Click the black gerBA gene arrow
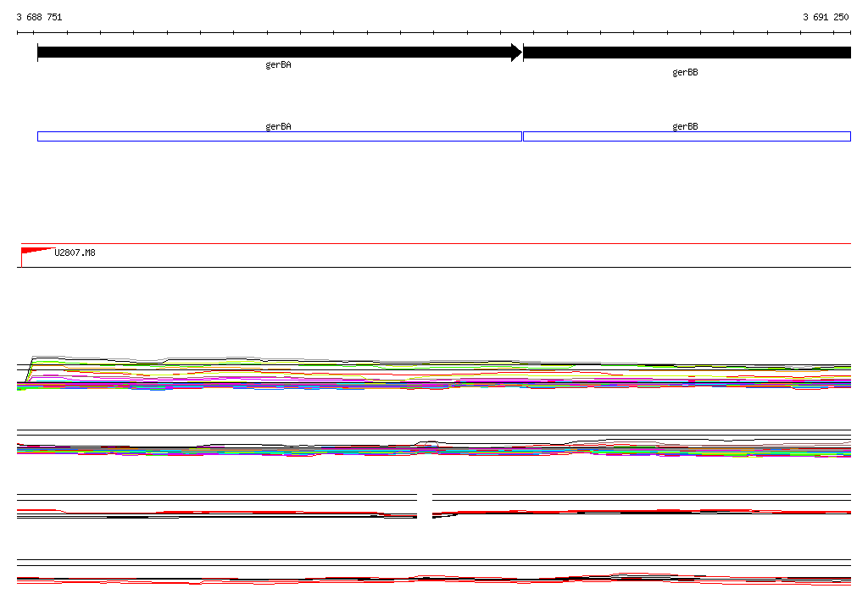The image size is (868, 605). (x=280, y=53)
